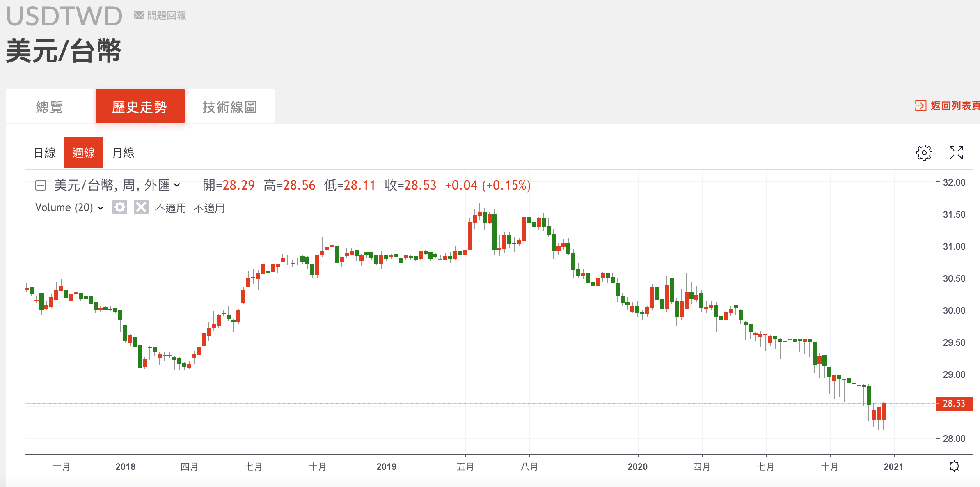Image resolution: width=980 pixels, height=487 pixels.
Task: Select the 歷史走勢 tab
Action: point(140,107)
